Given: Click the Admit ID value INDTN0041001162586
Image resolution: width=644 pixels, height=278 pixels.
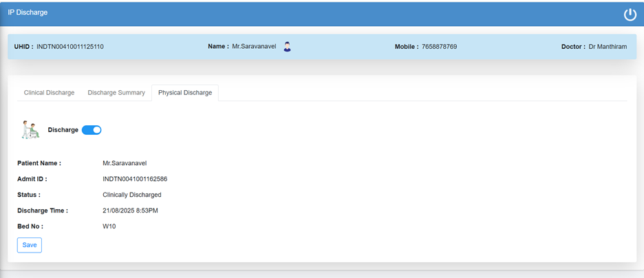Looking at the screenshot, I should (x=135, y=179).
